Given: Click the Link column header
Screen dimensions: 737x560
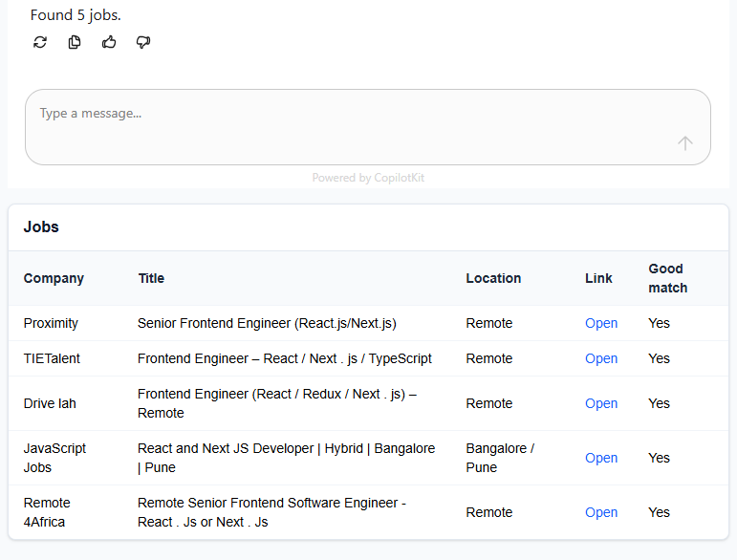Looking at the screenshot, I should (598, 278).
